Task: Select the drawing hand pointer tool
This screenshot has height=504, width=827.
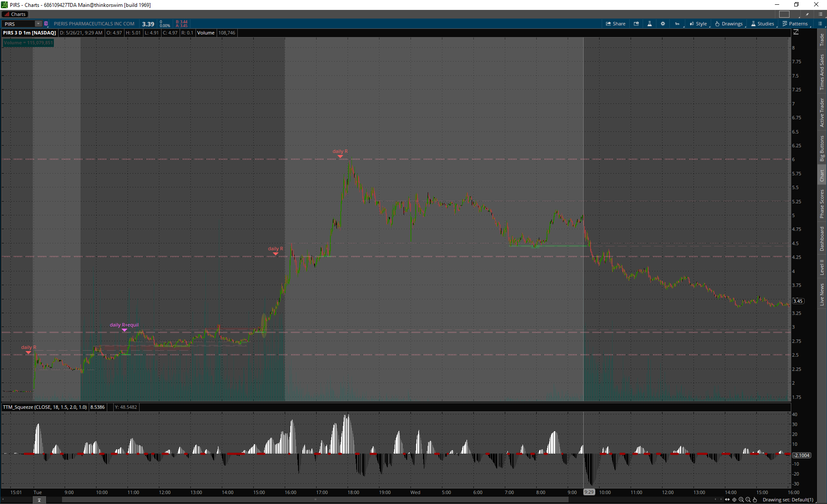Action: (755, 500)
